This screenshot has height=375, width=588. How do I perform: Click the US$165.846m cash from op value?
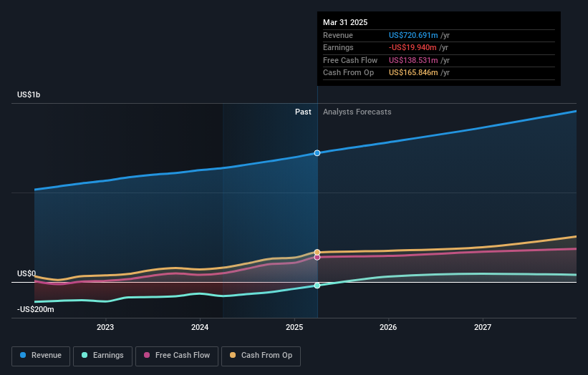tap(413, 73)
